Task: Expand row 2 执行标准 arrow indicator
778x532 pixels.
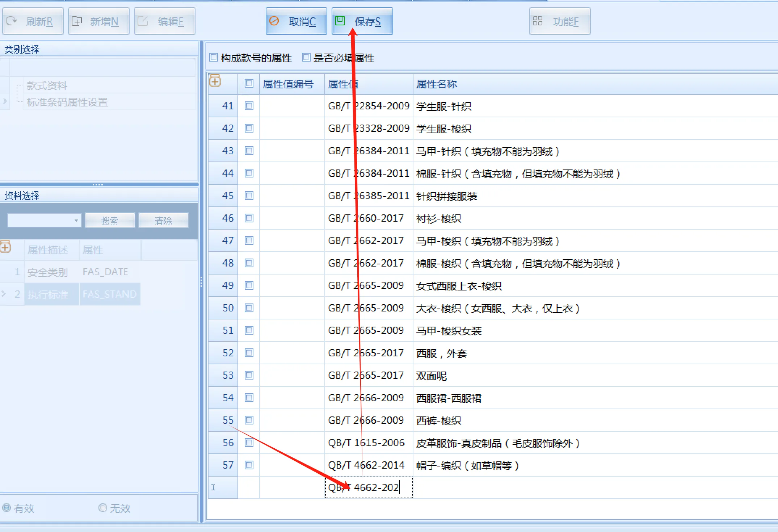Action: pos(4,294)
